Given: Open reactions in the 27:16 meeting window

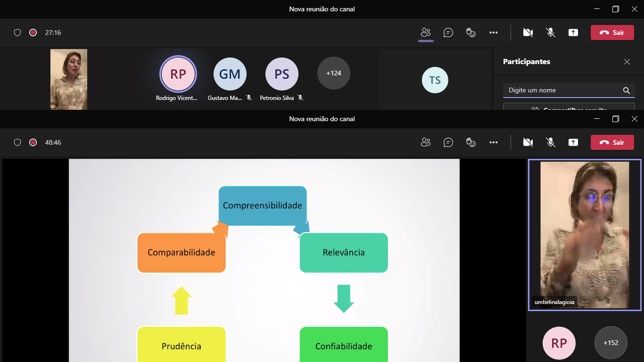Looking at the screenshot, I should click(471, 33).
